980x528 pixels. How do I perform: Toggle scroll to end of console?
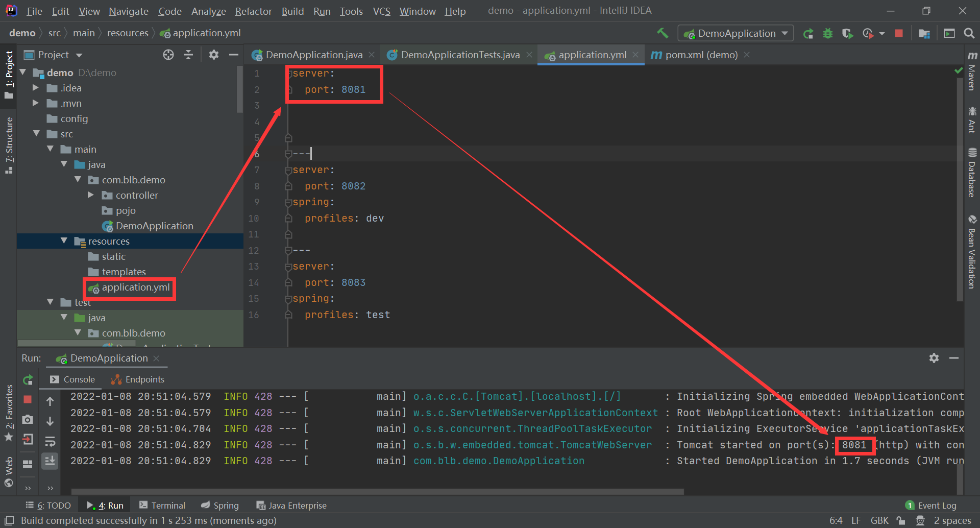pos(50,461)
